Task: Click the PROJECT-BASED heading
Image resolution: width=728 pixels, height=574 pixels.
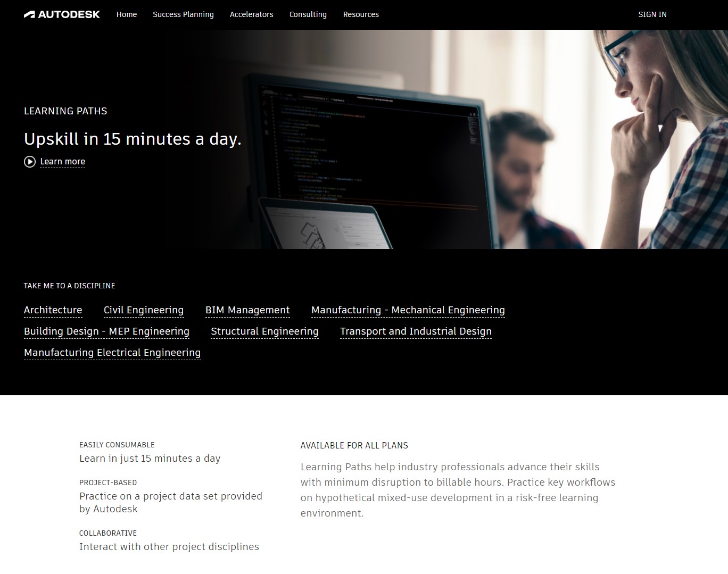Action: pyautogui.click(x=108, y=483)
